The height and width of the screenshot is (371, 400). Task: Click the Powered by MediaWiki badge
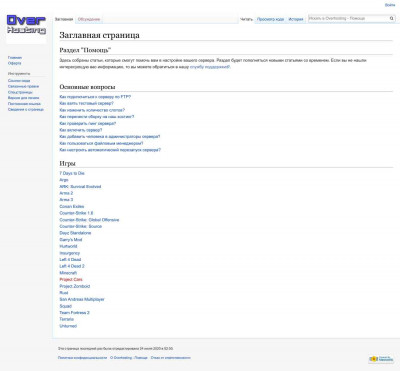click(381, 359)
